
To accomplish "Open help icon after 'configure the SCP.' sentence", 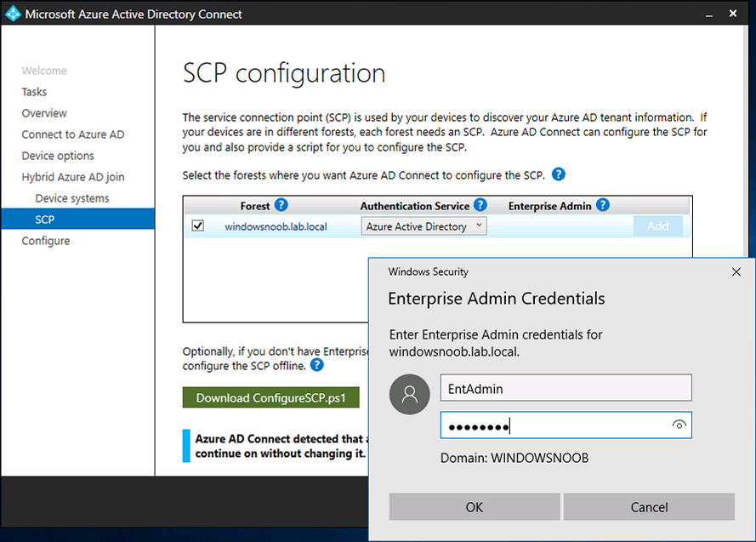I will click(559, 174).
